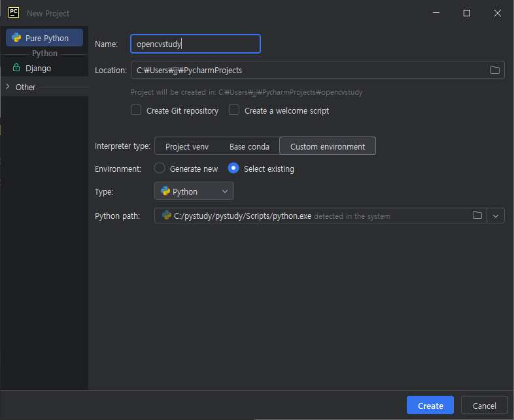This screenshot has width=514, height=420.
Task: Select Custom environment interpreter type
Action: pyautogui.click(x=328, y=146)
